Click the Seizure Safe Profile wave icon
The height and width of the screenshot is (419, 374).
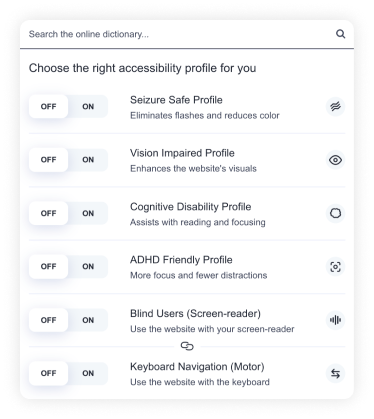click(x=335, y=107)
